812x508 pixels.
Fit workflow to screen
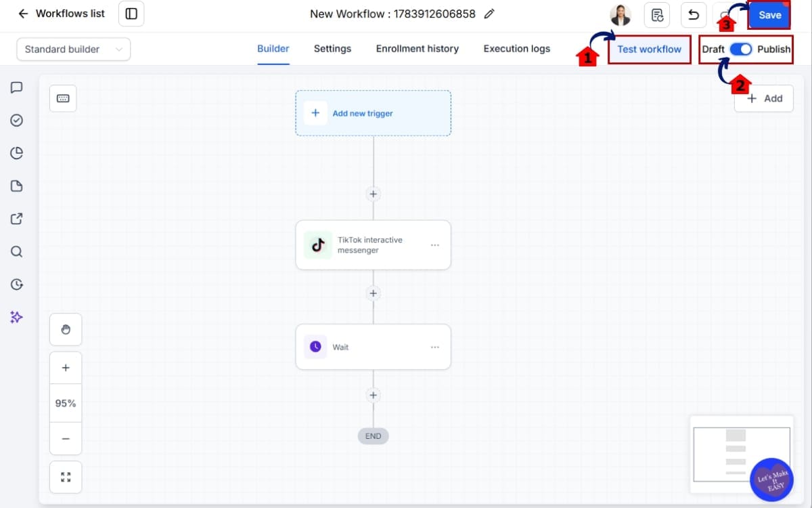66,477
